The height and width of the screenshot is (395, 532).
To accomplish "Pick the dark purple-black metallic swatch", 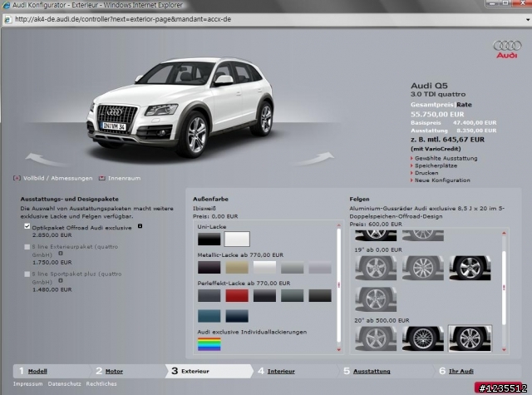I will pos(209,268).
